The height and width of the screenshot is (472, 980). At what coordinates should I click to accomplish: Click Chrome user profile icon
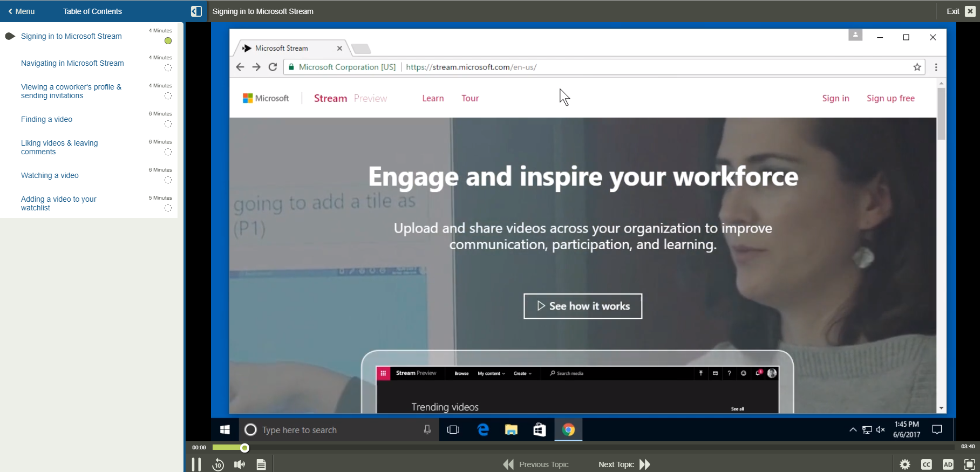coord(855,35)
